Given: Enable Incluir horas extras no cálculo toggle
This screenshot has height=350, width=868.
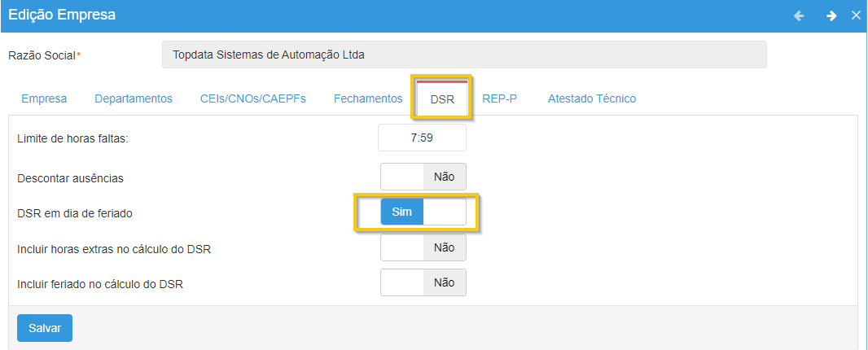Looking at the screenshot, I should [x=423, y=247].
